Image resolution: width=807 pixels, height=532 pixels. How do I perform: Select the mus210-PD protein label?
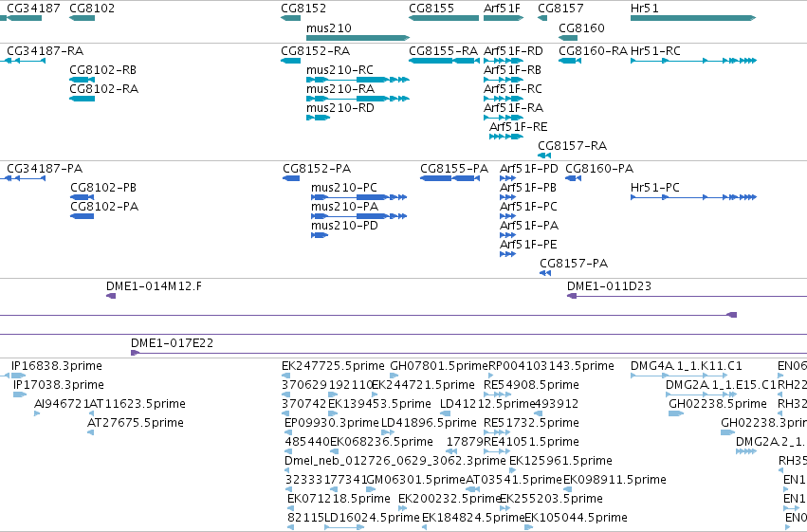(344, 226)
